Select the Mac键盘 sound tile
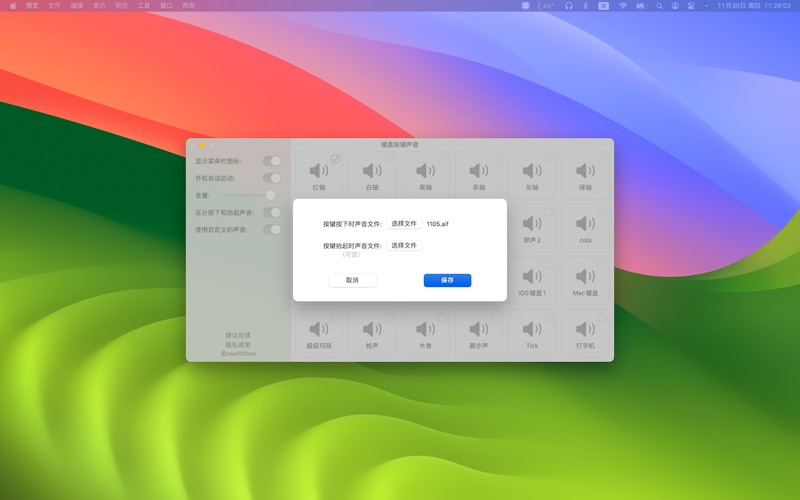Image resolution: width=800 pixels, height=500 pixels. tap(585, 282)
